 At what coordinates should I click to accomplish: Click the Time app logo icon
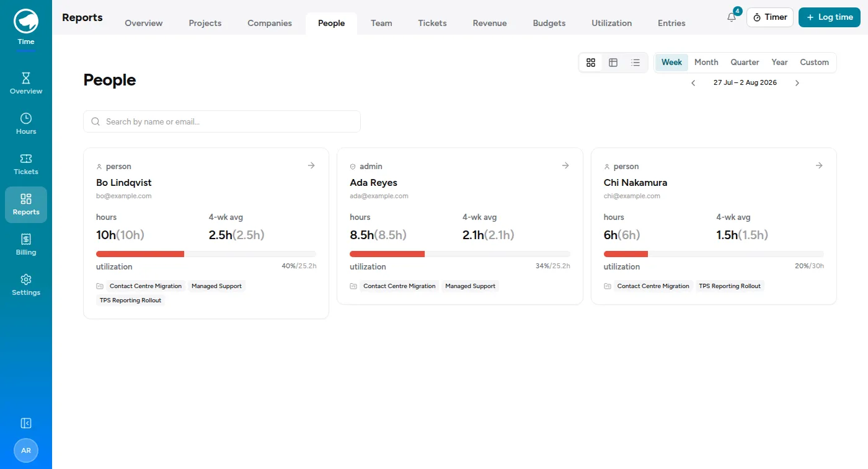26,21
